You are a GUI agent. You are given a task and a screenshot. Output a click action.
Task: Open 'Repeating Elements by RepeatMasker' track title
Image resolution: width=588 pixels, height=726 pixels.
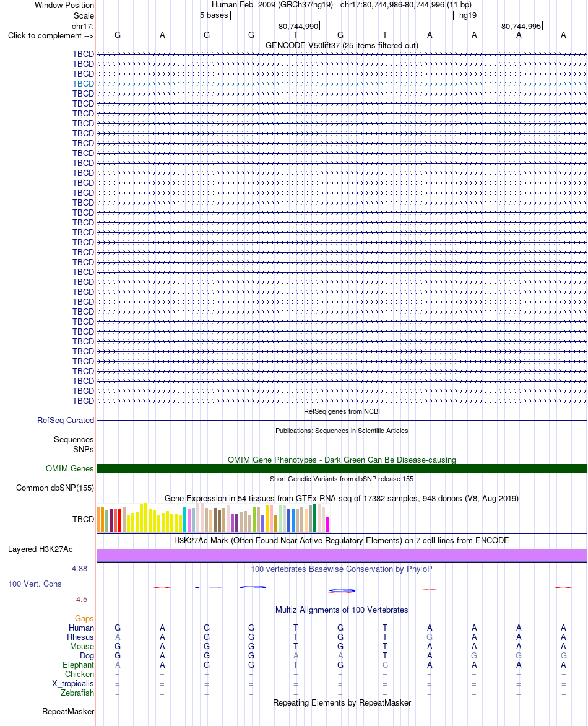(x=342, y=703)
